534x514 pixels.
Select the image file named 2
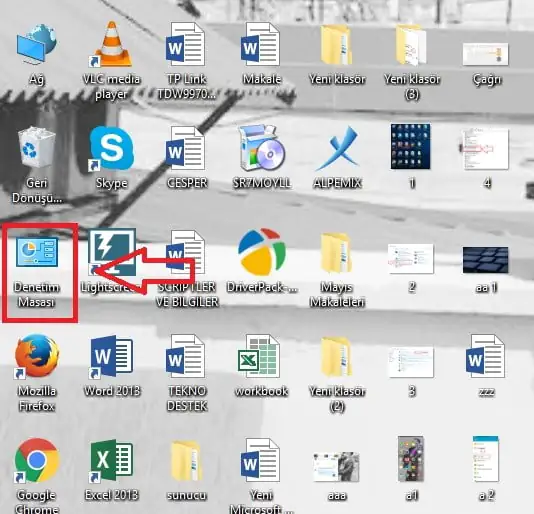click(x=410, y=259)
